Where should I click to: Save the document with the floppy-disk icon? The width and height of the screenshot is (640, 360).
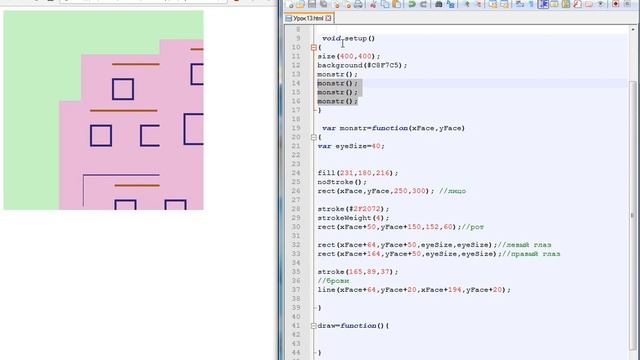tap(312, 4)
